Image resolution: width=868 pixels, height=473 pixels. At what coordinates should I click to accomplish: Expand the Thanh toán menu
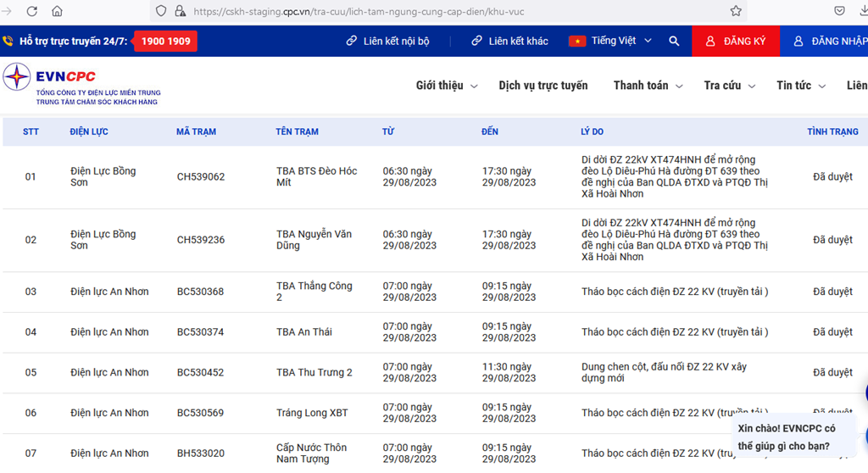coord(648,86)
